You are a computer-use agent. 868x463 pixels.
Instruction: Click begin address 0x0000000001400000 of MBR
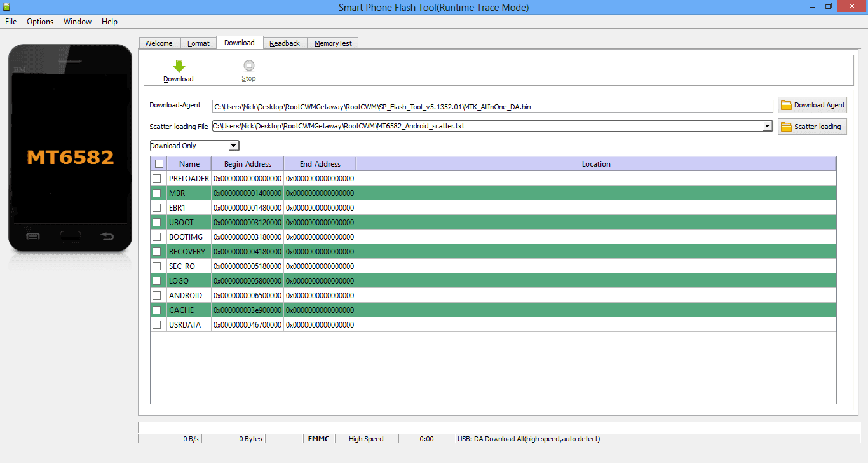248,193
